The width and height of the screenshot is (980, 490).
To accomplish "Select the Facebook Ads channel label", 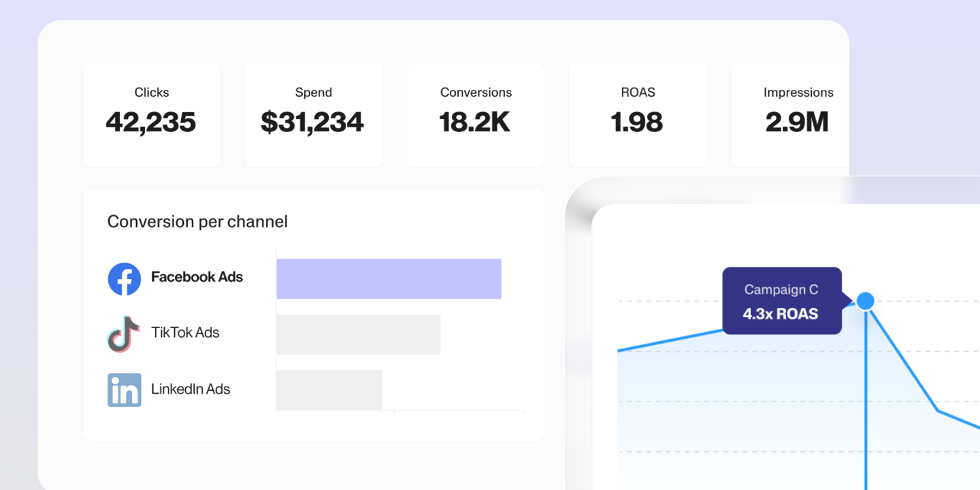I will (x=197, y=277).
